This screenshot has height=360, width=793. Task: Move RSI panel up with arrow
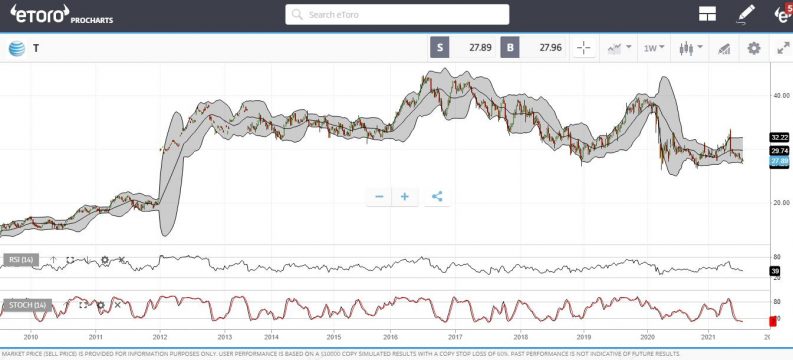(53, 260)
